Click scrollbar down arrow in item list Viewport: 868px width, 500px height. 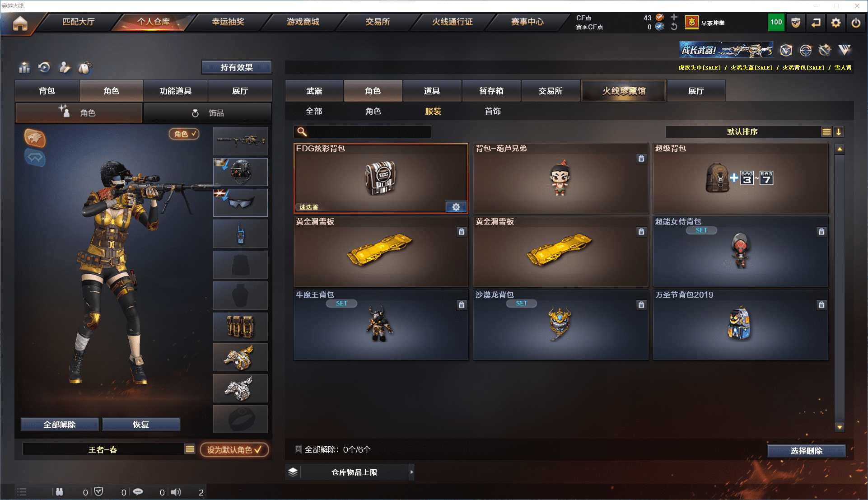pos(840,427)
